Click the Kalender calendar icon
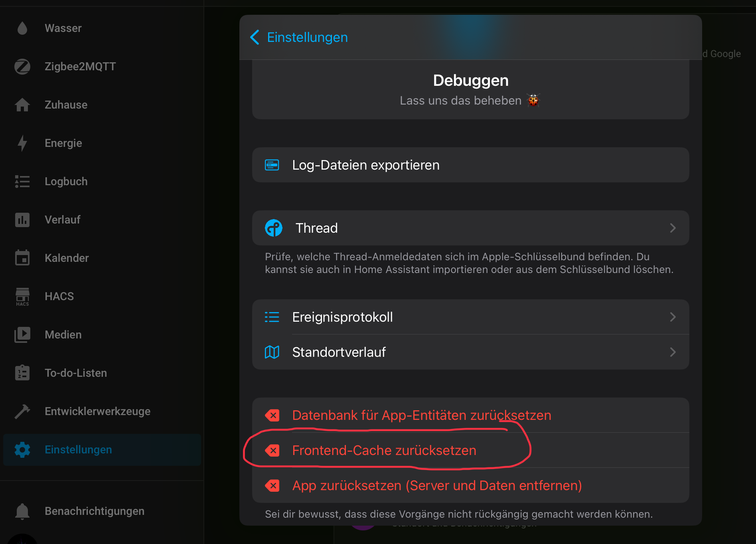Viewport: 756px width, 544px height. tap(22, 258)
